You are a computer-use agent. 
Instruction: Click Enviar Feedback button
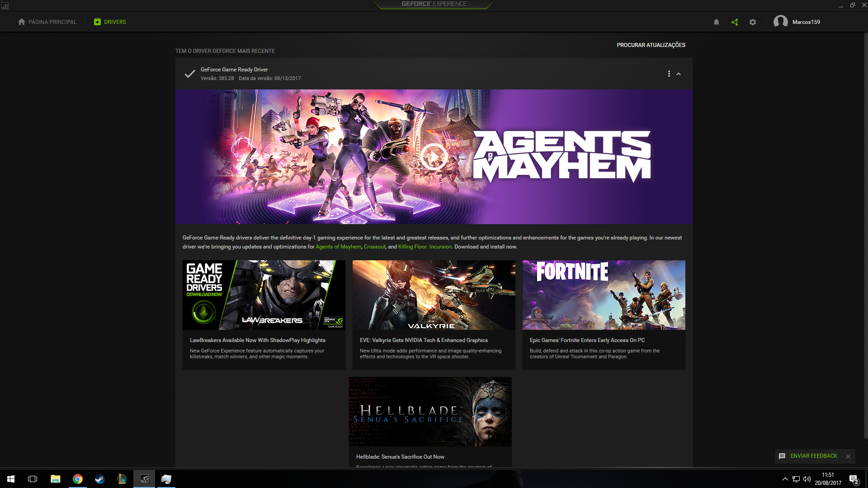[x=808, y=456]
